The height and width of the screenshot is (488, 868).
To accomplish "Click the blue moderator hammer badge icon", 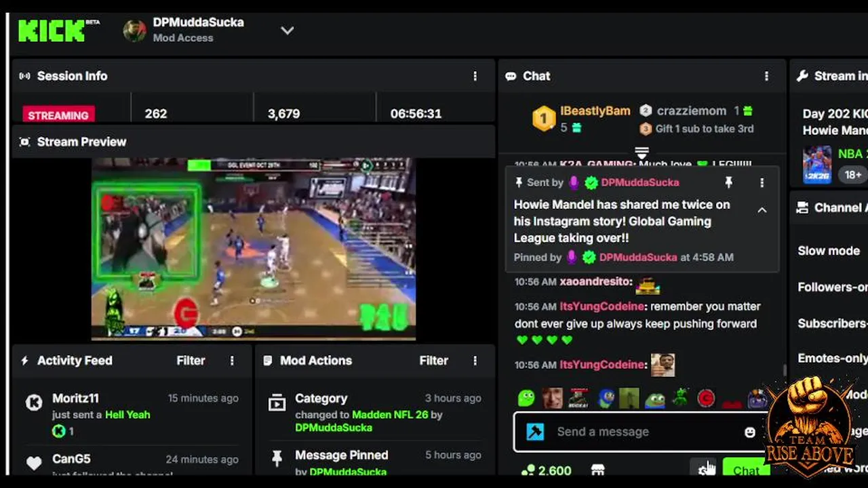I will 535,432.
